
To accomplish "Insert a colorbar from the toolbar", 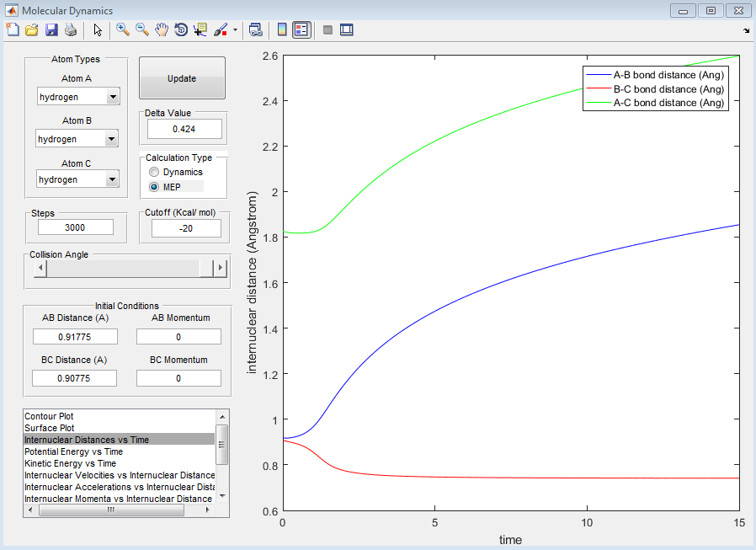I will click(282, 30).
